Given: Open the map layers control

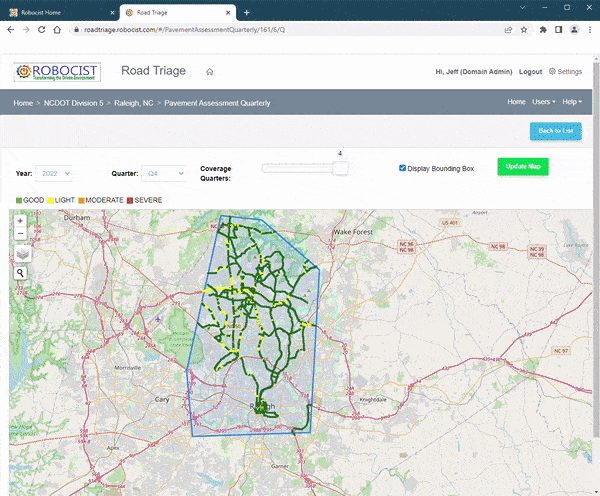Looking at the screenshot, I should [x=21, y=253].
